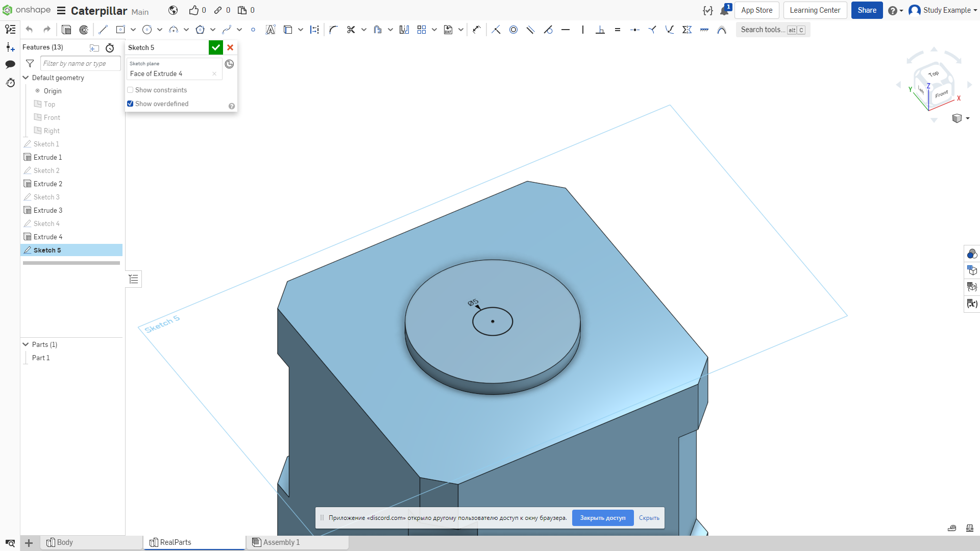Viewport: 980px width, 551px height.
Task: Enable Show constraints checkbox
Action: pos(130,90)
